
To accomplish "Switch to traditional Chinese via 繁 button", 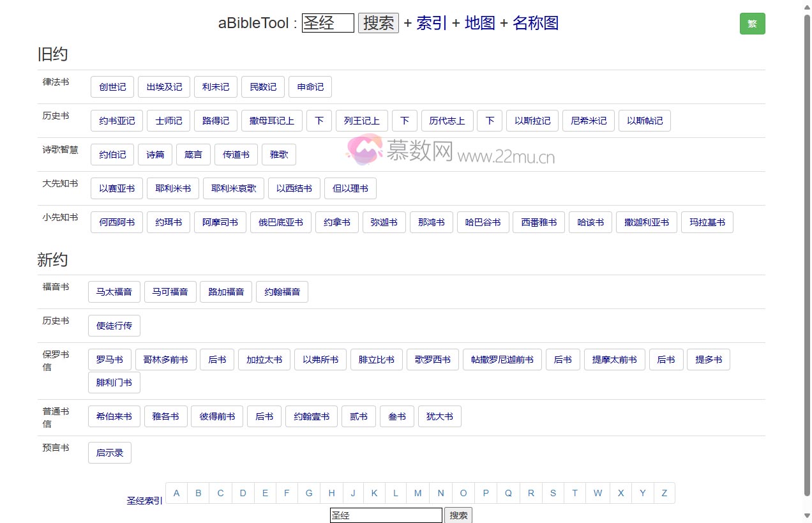I will (x=752, y=22).
